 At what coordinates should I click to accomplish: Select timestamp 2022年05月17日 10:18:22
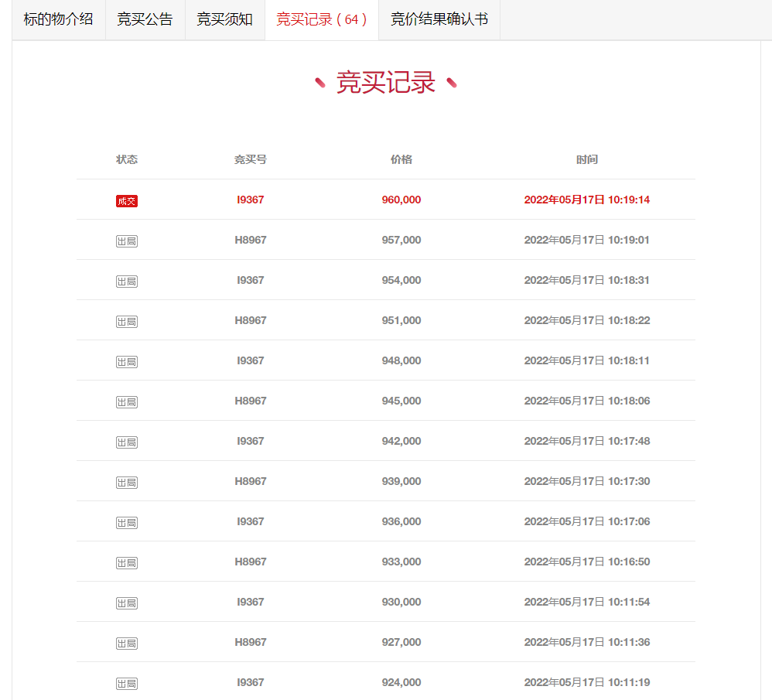coord(587,320)
